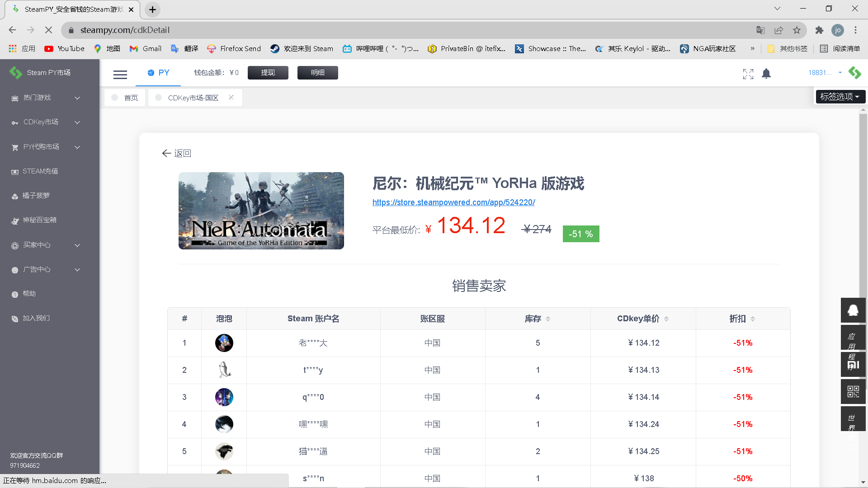The image size is (868, 488).
Task: Open 神秘百宝箱 in the sidebar
Action: (x=40, y=220)
